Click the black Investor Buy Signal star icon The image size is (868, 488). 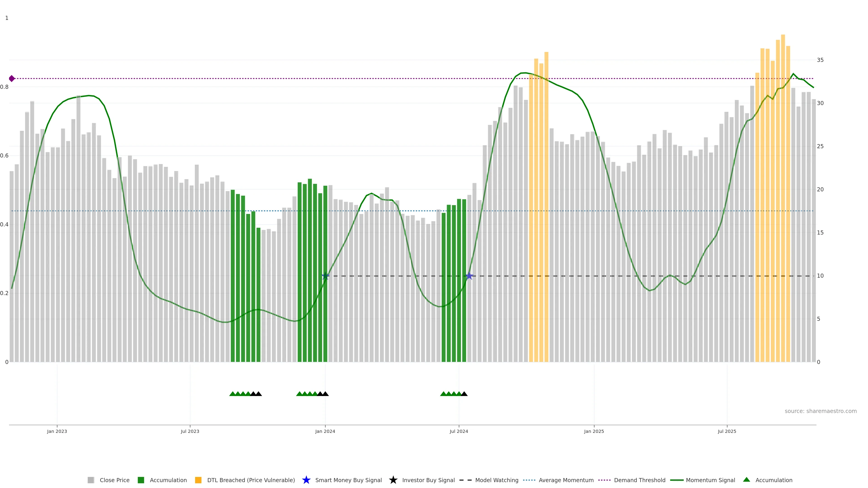pos(393,480)
